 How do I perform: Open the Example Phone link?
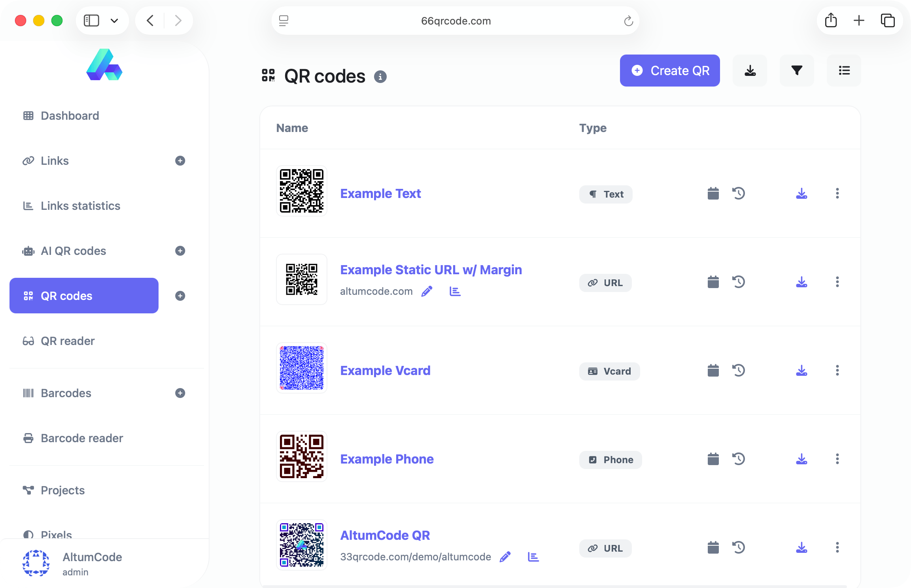pyautogui.click(x=387, y=459)
